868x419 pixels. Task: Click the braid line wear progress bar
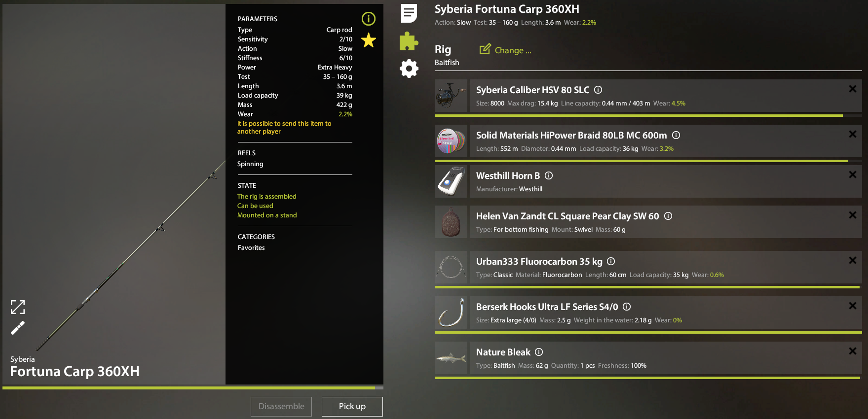[648, 161]
